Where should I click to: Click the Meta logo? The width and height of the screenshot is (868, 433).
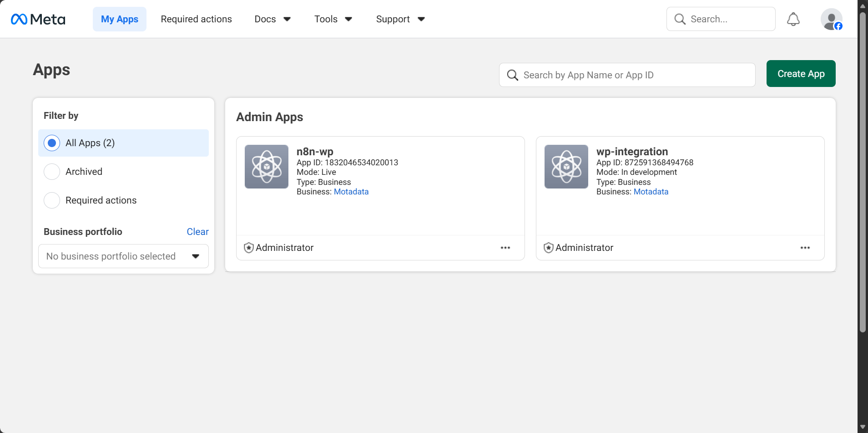point(38,19)
